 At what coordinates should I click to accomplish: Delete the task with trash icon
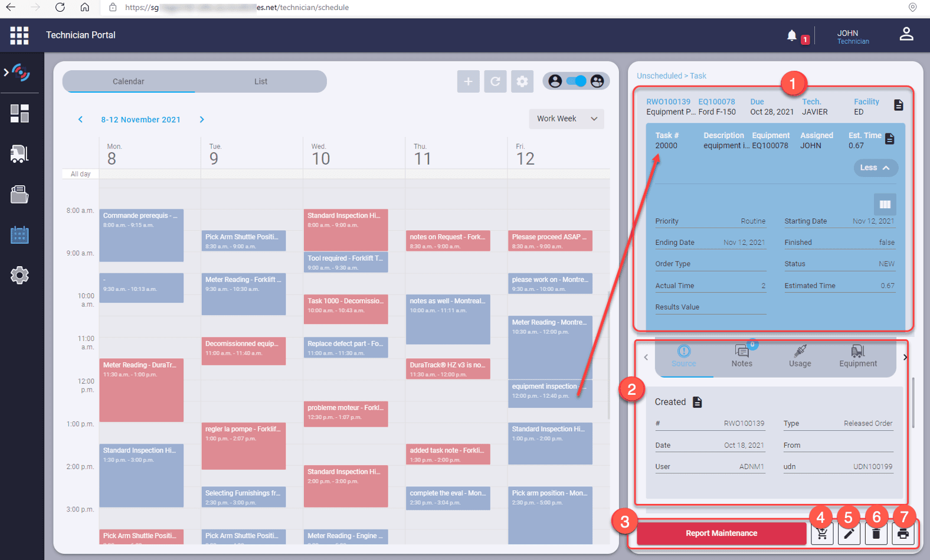click(876, 533)
